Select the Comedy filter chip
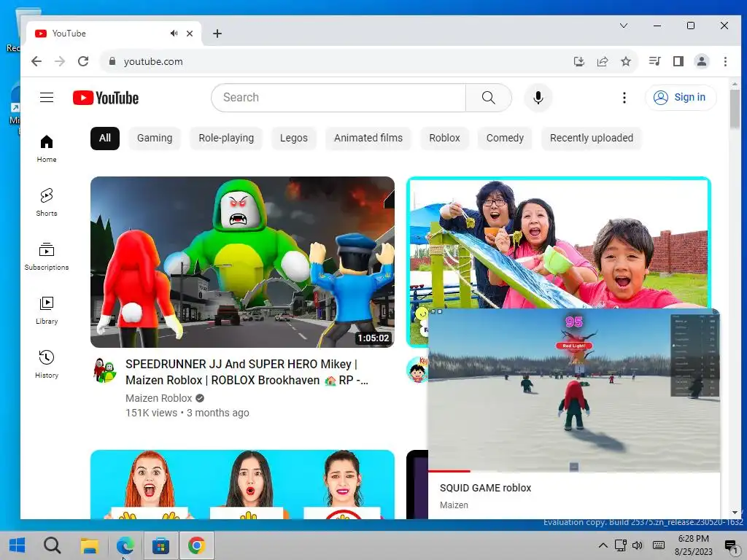The height and width of the screenshot is (560, 747). [x=505, y=138]
